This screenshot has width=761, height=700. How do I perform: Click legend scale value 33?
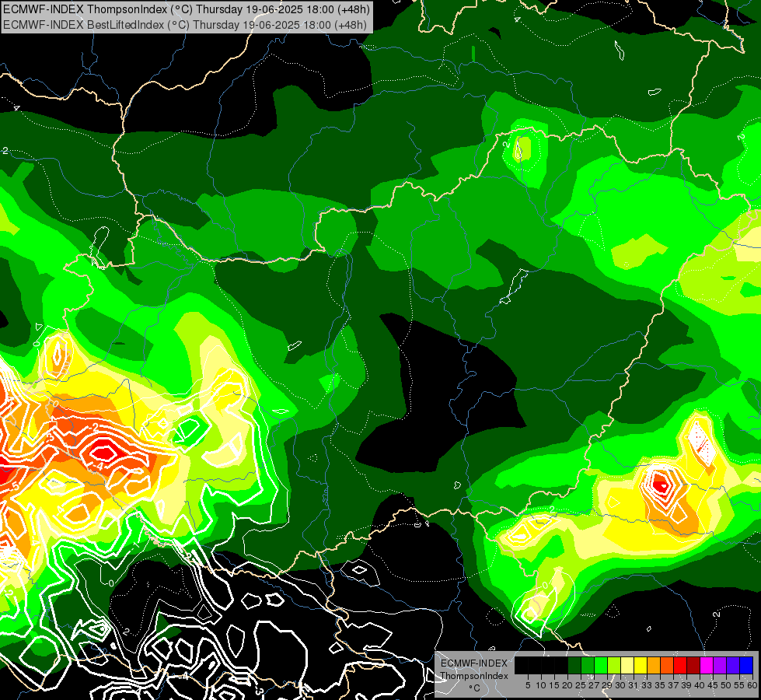point(647,685)
